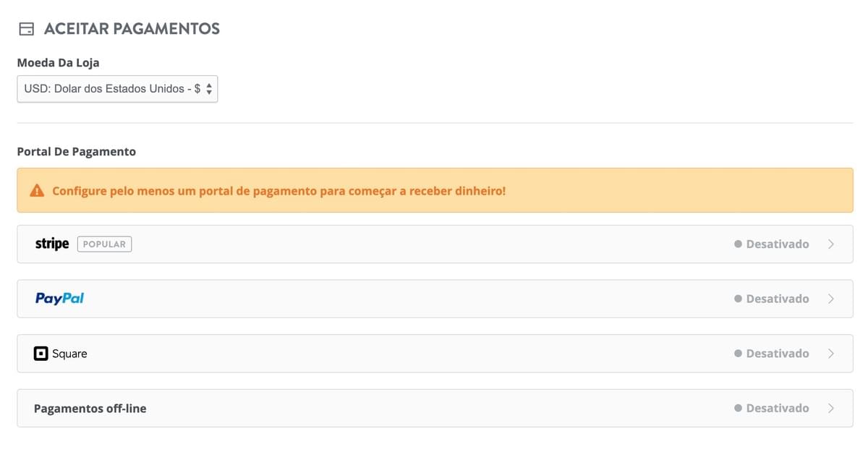The width and height of the screenshot is (868, 452).
Task: Click Desativado status on the PayPal row
Action: coord(778,299)
